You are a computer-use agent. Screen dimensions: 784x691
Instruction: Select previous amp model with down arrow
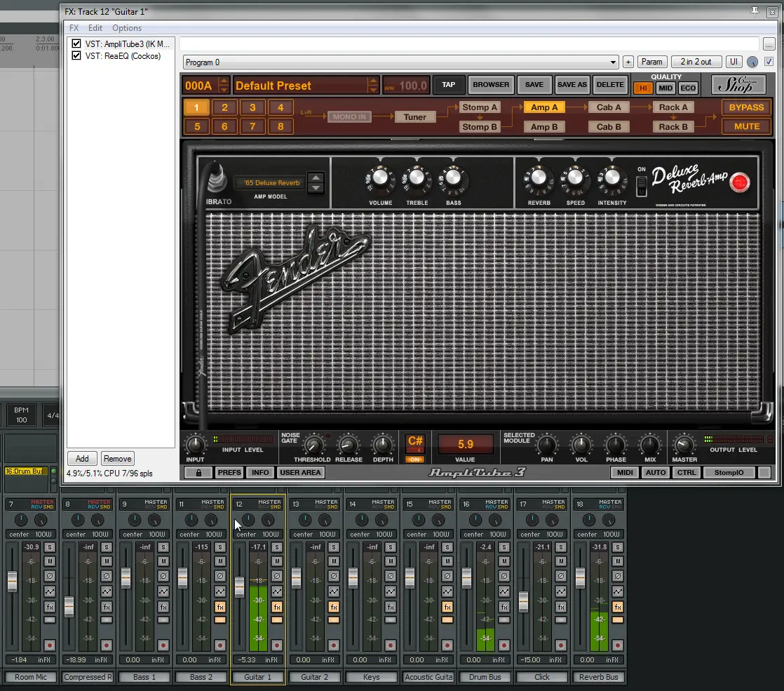tap(316, 188)
